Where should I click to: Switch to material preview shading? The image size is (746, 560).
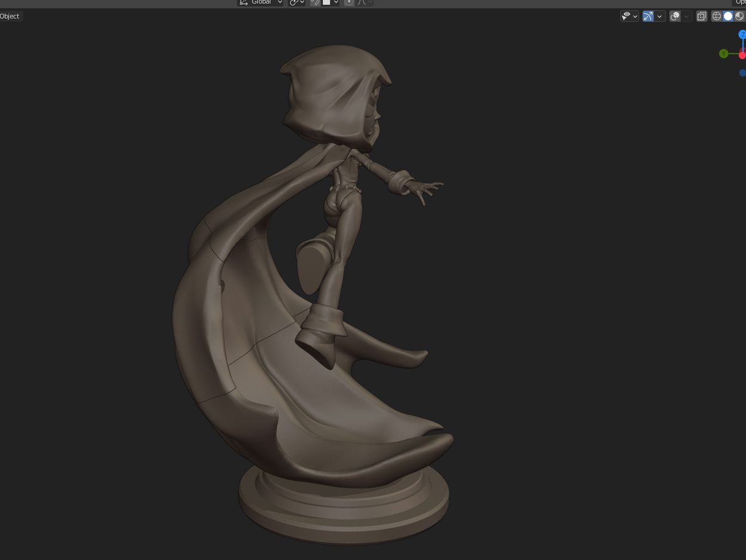(739, 16)
